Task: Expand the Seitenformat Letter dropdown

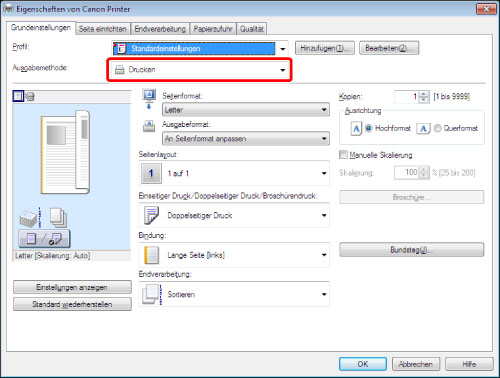Action: (x=246, y=110)
